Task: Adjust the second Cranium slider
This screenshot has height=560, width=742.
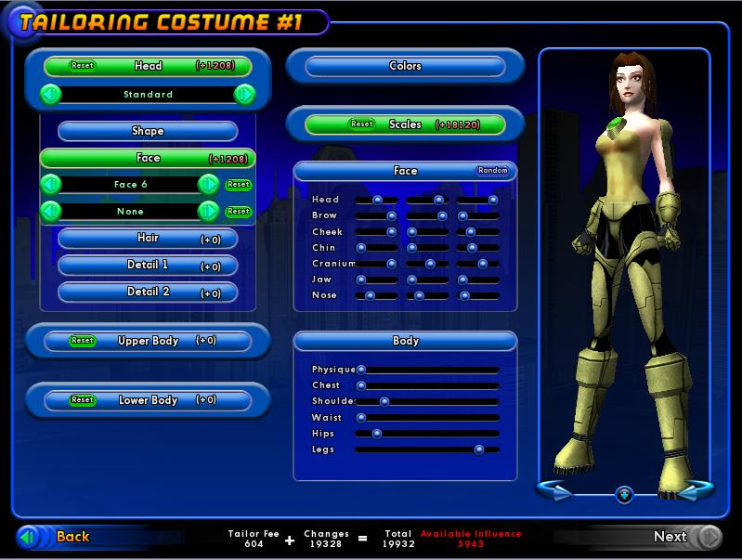Action: click(427, 264)
